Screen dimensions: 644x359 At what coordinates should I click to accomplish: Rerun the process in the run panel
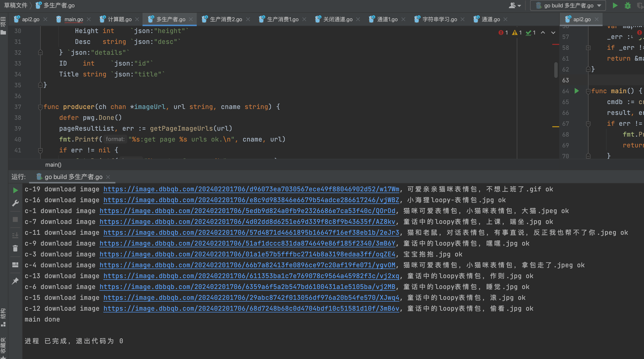(x=15, y=190)
